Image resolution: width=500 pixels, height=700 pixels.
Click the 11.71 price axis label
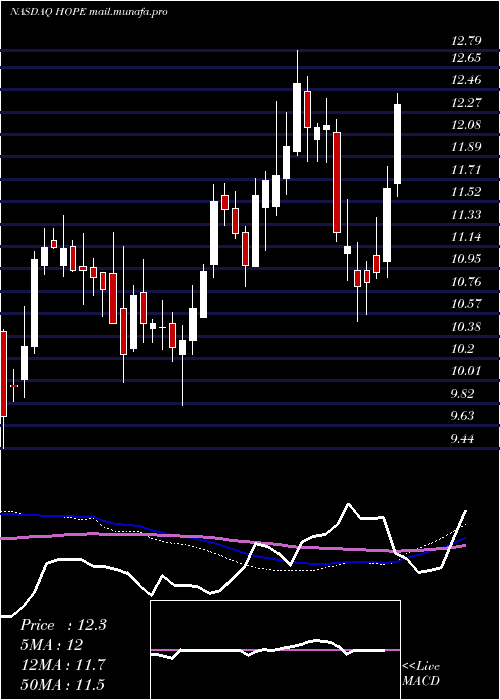[466, 170]
